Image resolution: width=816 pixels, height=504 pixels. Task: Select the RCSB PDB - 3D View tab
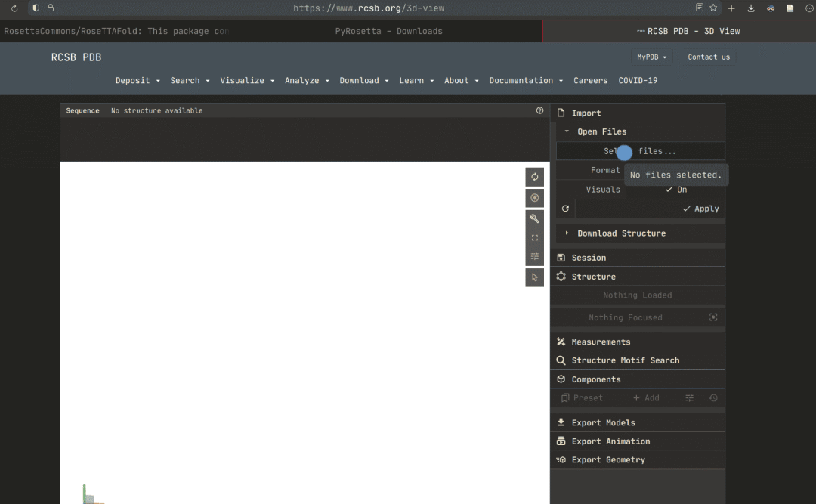coord(679,31)
